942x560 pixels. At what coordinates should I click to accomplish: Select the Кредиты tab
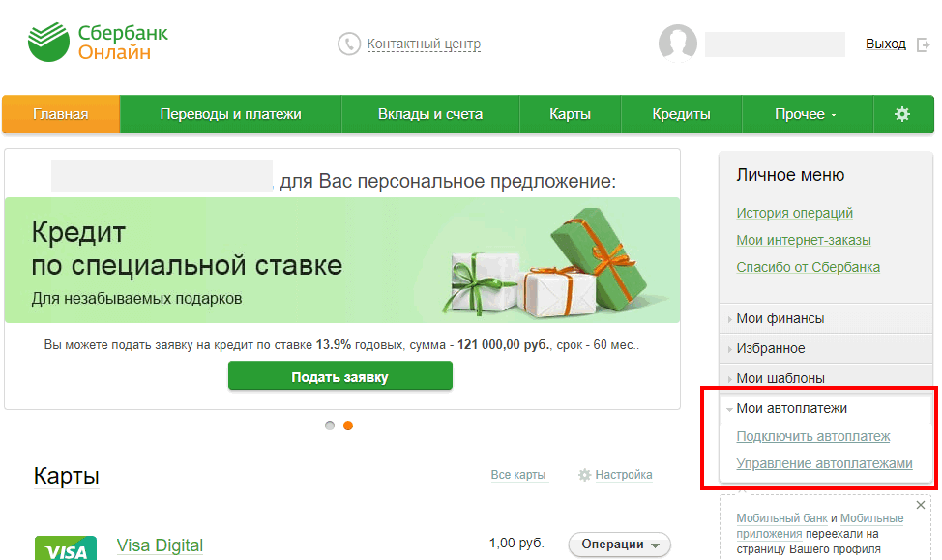(x=681, y=114)
